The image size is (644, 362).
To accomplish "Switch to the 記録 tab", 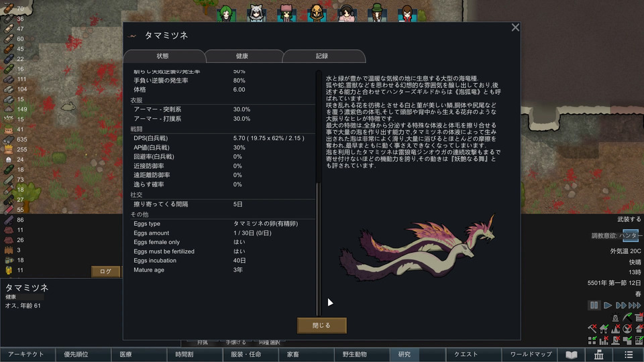I will pyautogui.click(x=322, y=56).
